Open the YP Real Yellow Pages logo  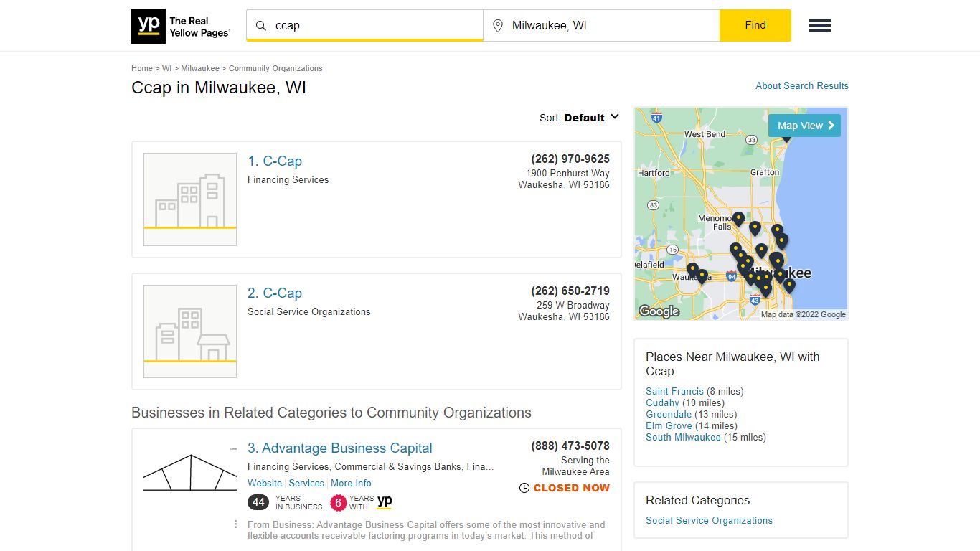181,26
